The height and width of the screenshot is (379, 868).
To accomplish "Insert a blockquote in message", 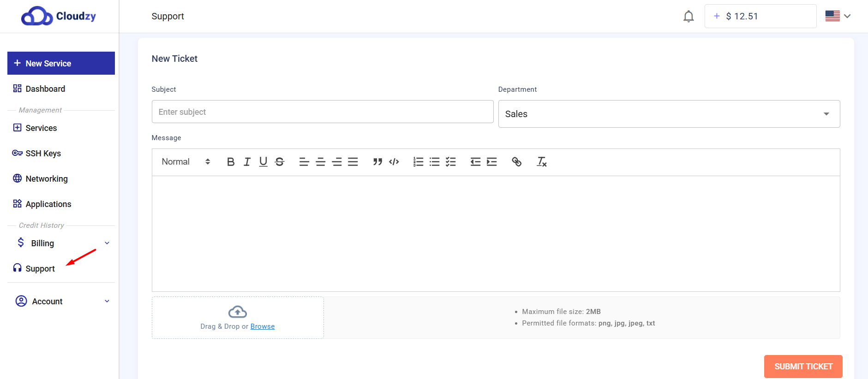I will [377, 162].
